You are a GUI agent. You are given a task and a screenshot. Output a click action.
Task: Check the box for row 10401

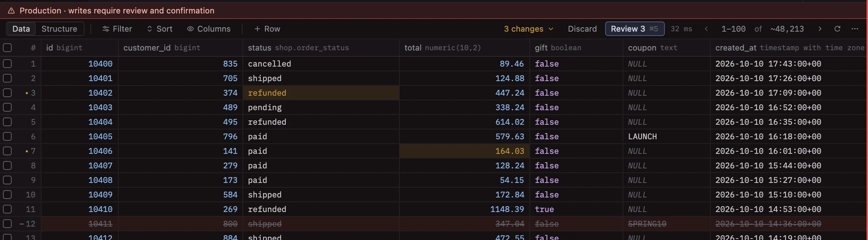tap(7, 78)
